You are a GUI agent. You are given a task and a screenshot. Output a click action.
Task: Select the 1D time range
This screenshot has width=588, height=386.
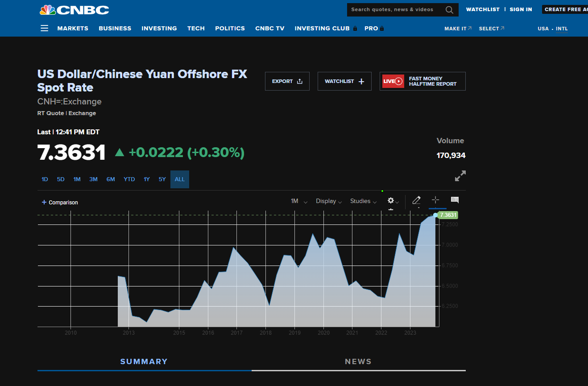coord(45,179)
